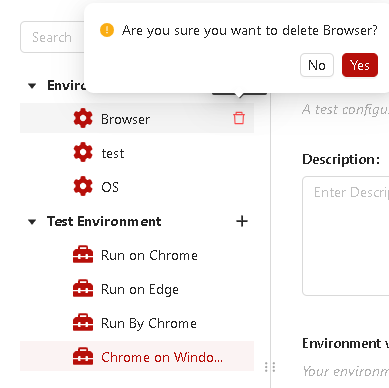Select the Browser configuration item
The width and height of the screenshot is (389, 388).
[x=137, y=118]
